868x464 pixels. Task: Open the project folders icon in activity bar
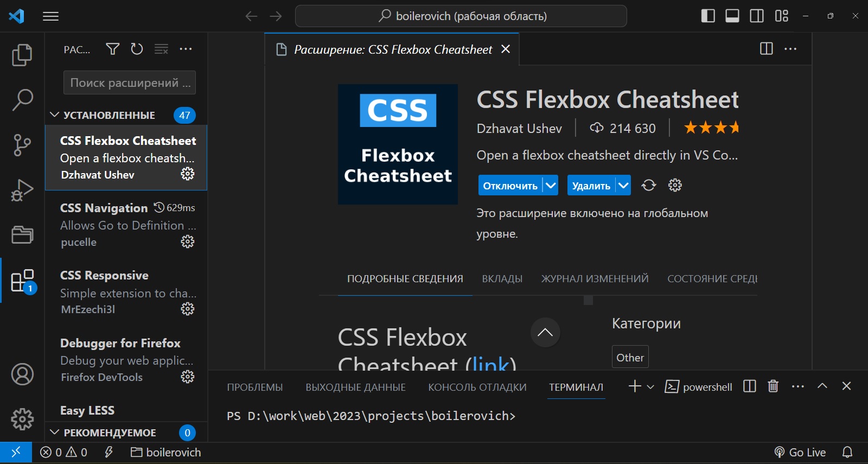[22, 235]
